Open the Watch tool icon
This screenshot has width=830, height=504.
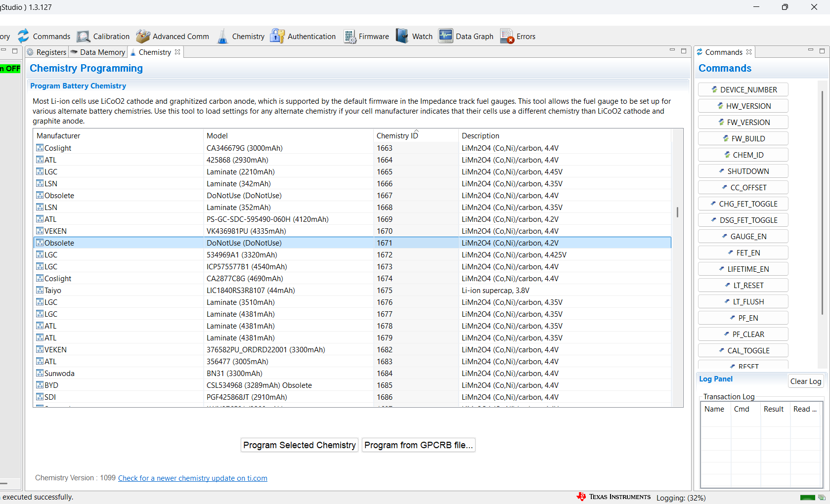coord(402,36)
